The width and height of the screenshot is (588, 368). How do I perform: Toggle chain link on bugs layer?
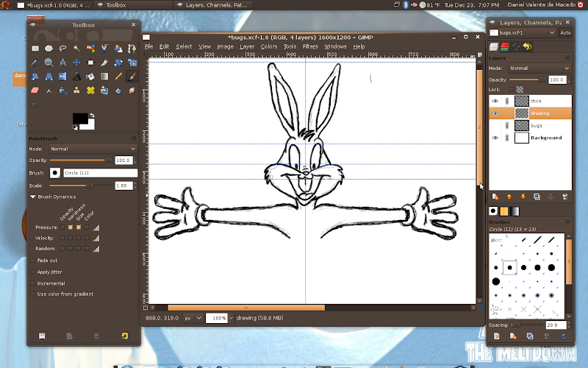507,125
